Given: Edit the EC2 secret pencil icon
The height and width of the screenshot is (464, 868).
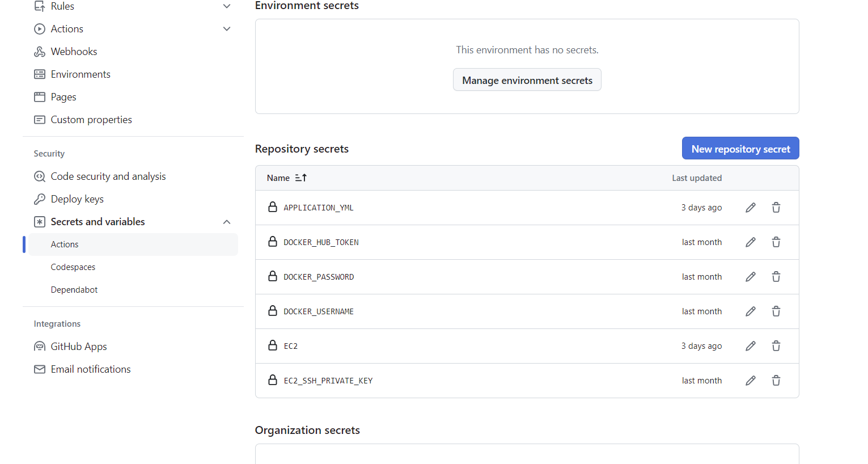Looking at the screenshot, I should 751,346.
